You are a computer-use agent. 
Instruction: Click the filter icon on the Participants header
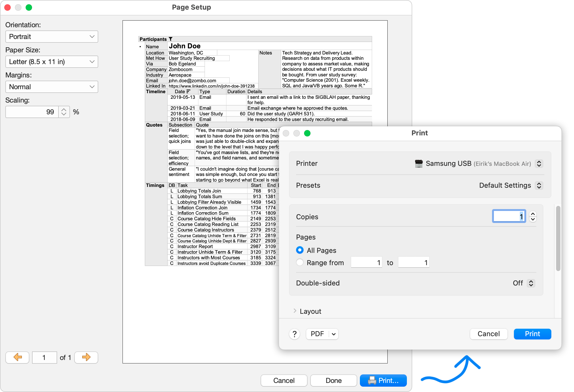point(171,39)
